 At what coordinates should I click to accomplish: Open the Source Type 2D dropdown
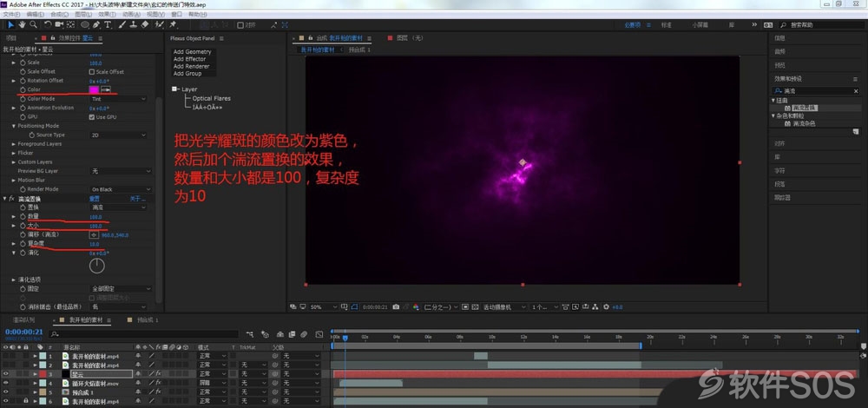[x=118, y=135]
